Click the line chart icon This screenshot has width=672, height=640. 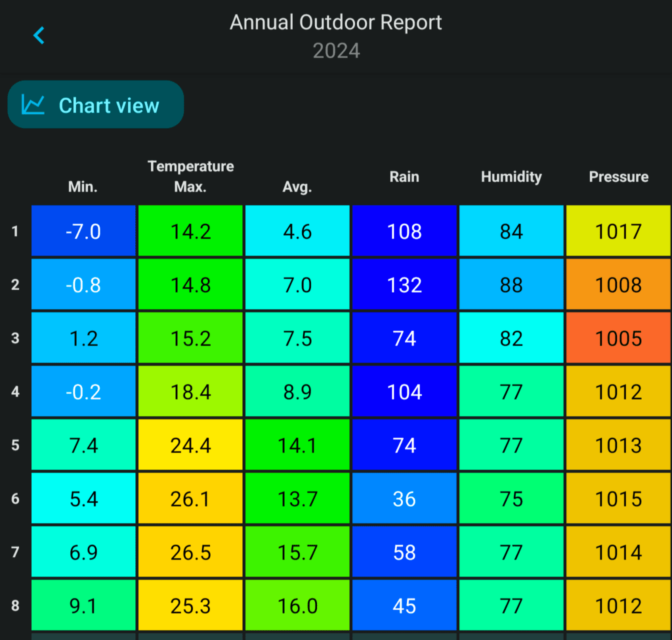[33, 105]
